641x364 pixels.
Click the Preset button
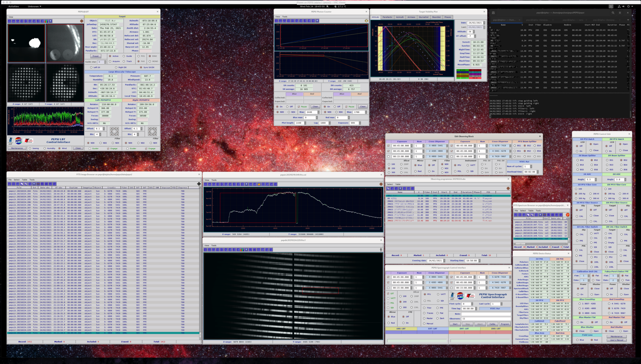[95, 56]
